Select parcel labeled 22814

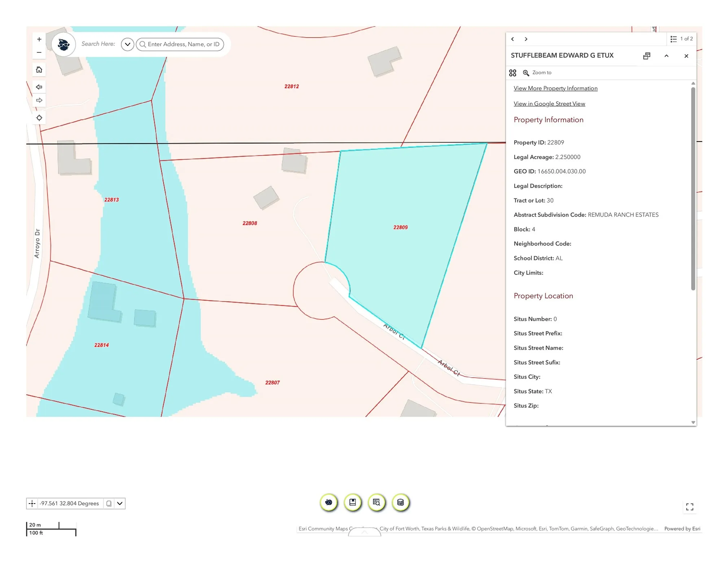click(x=101, y=345)
